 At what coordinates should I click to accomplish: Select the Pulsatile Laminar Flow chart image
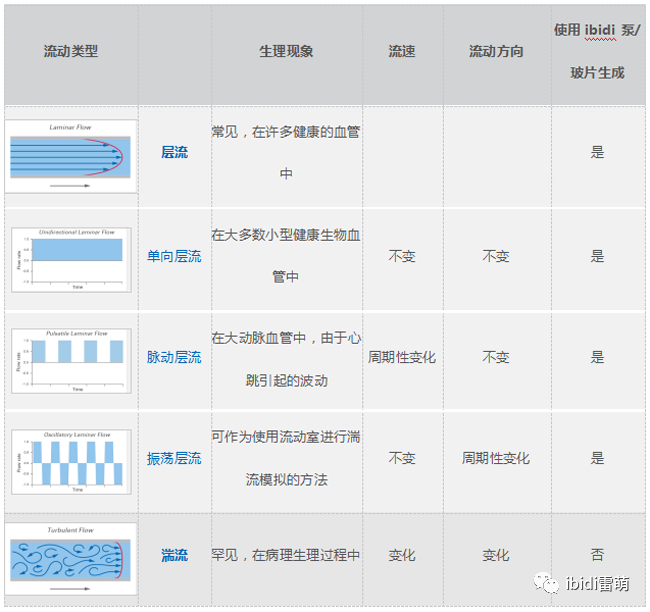coord(70,358)
